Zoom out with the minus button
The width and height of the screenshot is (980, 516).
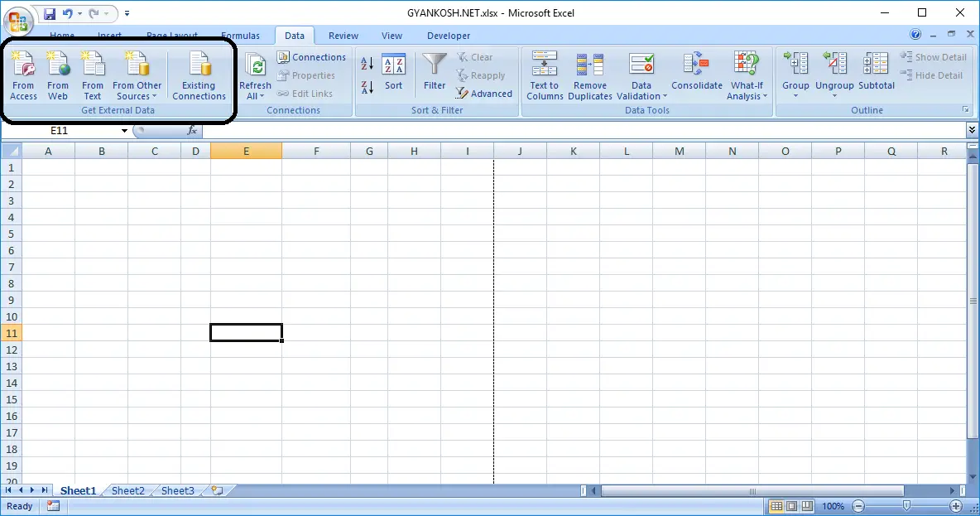(x=858, y=506)
